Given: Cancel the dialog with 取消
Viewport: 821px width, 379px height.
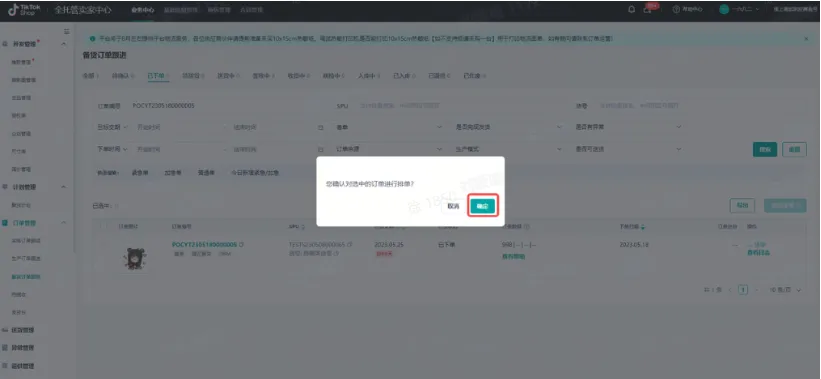Looking at the screenshot, I should (x=453, y=206).
